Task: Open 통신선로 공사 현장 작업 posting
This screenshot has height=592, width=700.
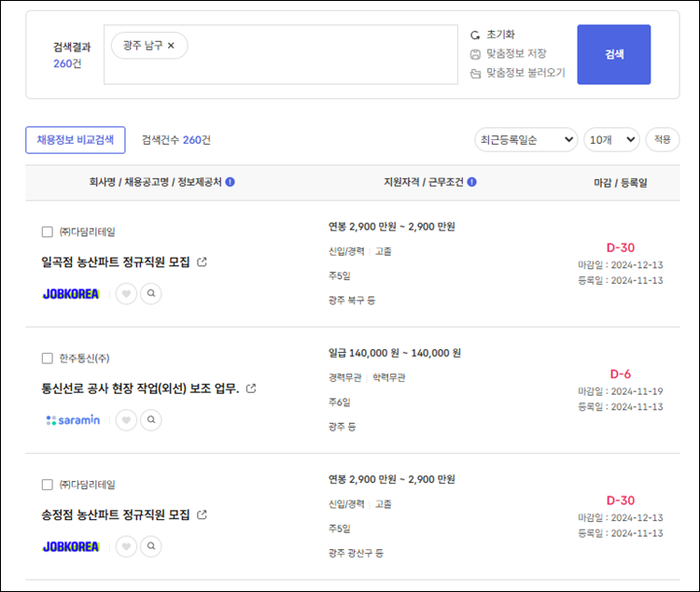Action: coord(140,388)
